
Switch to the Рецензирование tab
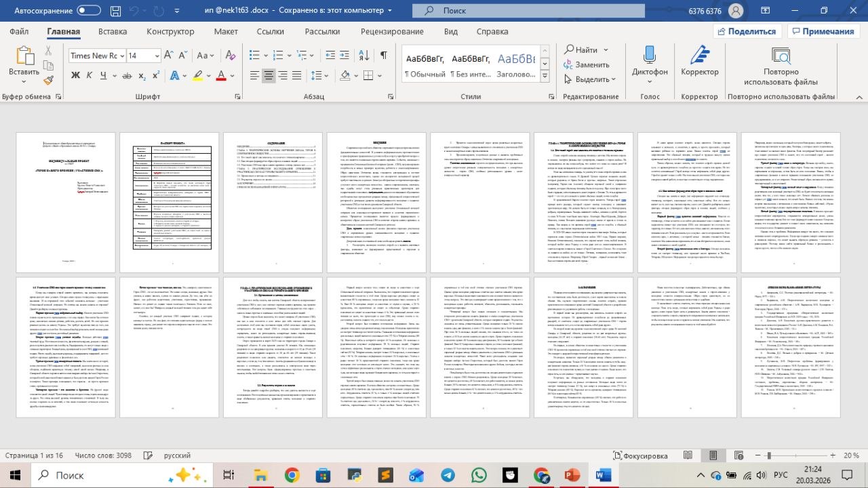392,32
